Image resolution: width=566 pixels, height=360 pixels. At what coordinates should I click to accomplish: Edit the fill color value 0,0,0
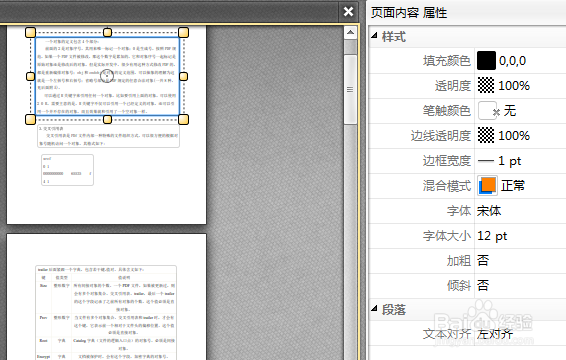pos(512,61)
